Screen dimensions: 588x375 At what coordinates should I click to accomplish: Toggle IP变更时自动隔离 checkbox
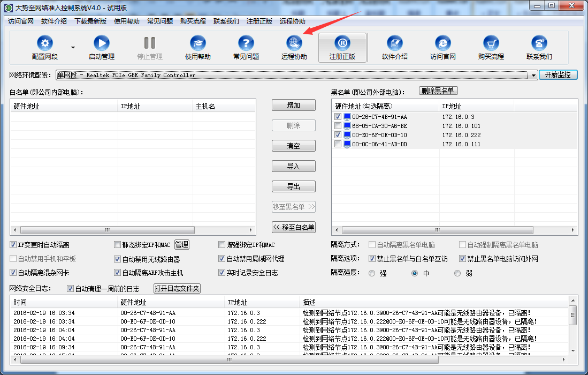coord(13,245)
